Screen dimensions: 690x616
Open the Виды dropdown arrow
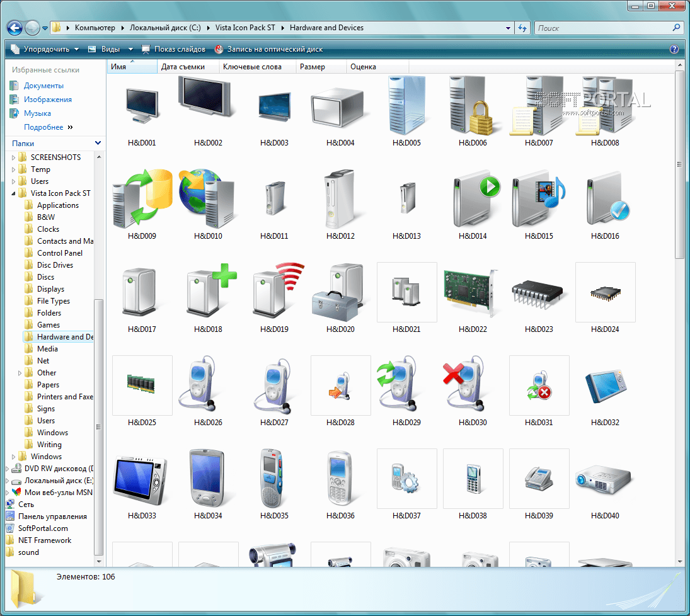click(130, 49)
